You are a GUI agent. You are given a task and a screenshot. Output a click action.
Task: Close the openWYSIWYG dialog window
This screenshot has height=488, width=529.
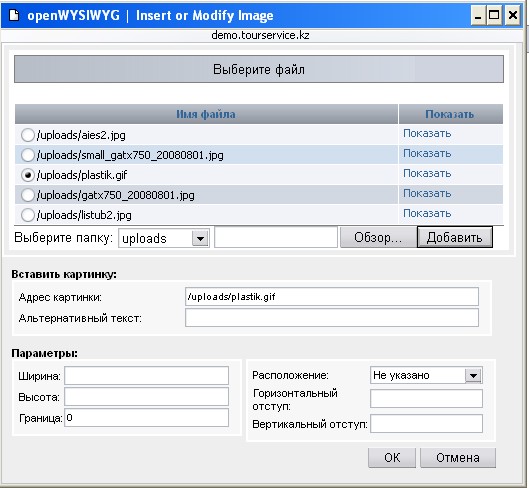point(512,16)
